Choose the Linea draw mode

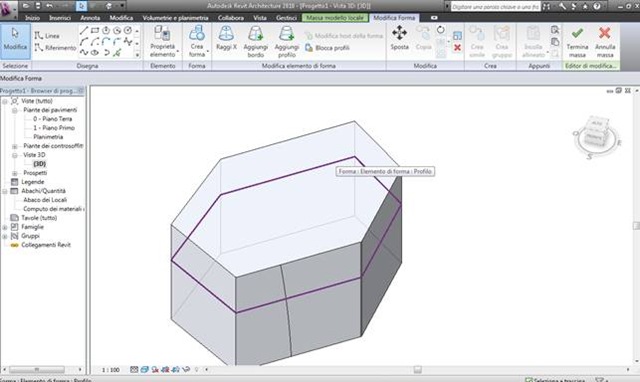[47, 36]
